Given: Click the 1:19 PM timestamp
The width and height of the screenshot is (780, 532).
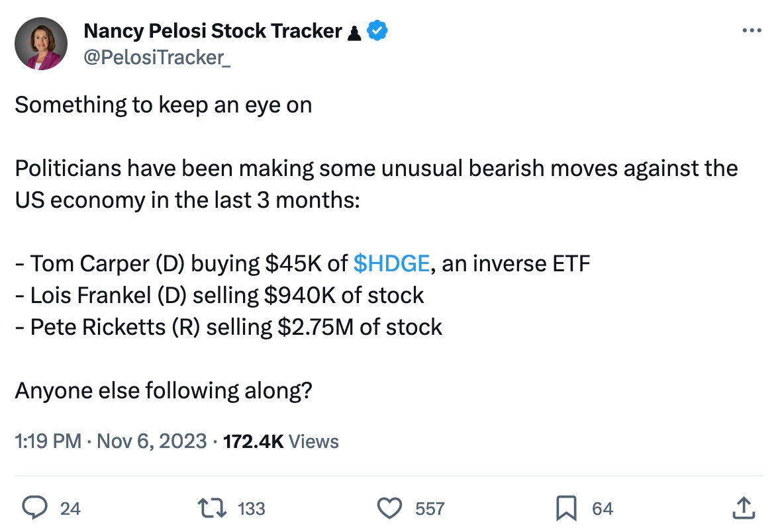Looking at the screenshot, I should 48,441.
